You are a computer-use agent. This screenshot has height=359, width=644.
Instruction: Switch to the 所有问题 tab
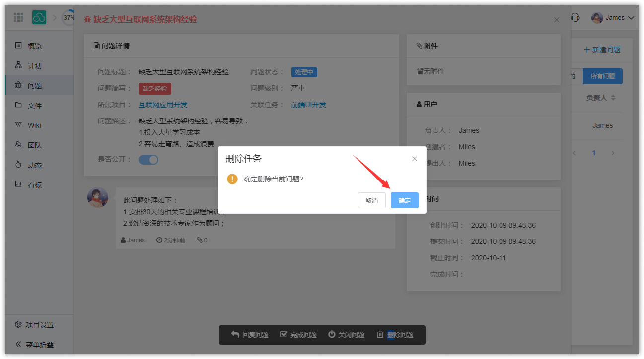[602, 76]
